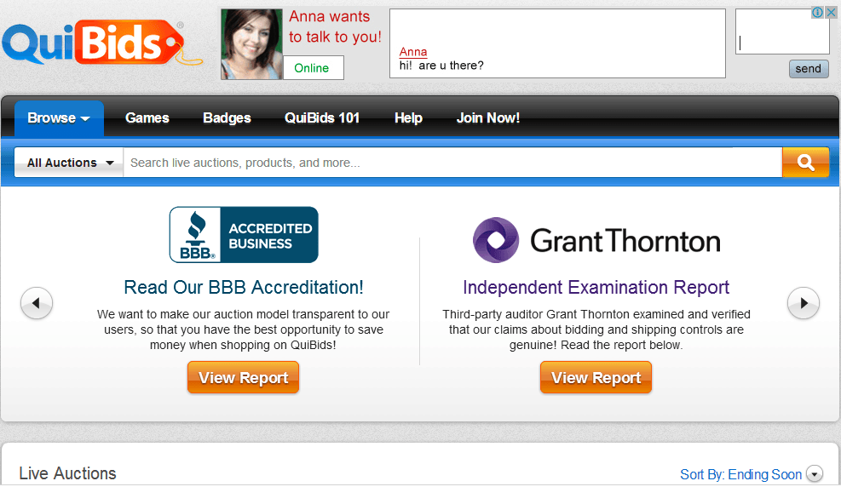View Report for Grant Thornton examination
The width and height of the screenshot is (841, 504).
[596, 377]
